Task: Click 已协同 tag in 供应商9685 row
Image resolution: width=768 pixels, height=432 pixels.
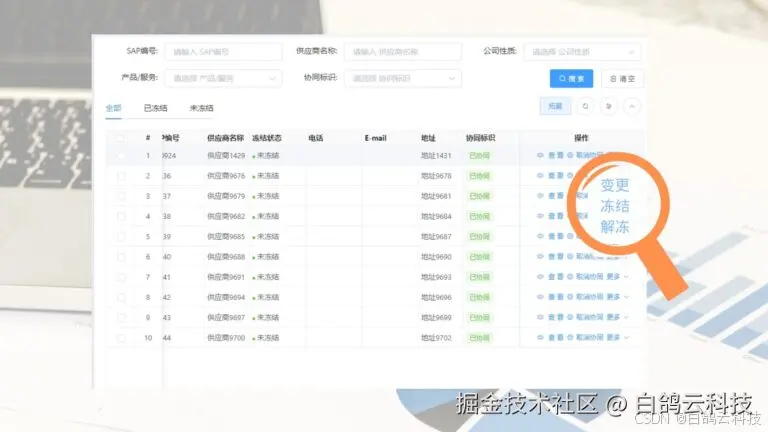Action: point(480,237)
